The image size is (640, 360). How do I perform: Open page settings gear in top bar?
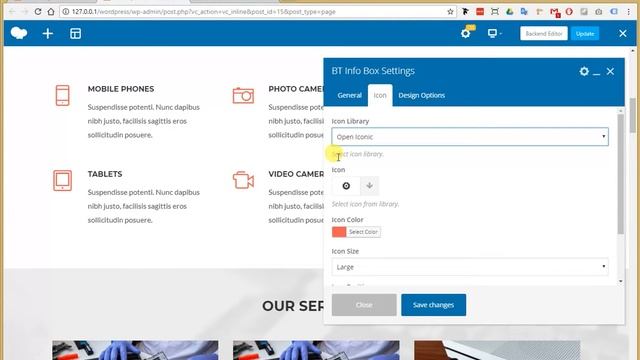tap(466, 33)
